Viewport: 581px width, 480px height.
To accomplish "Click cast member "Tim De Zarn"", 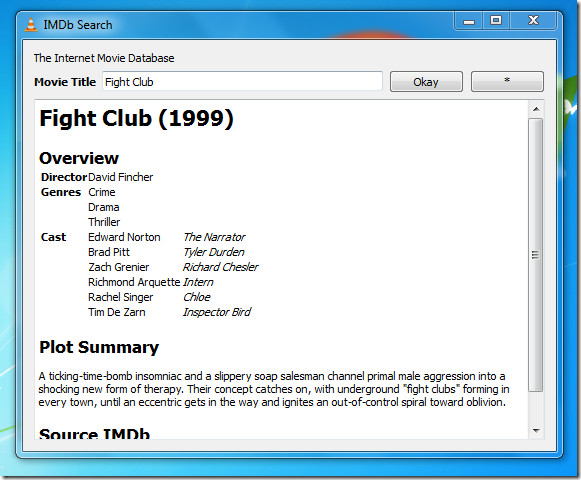I will [x=116, y=312].
